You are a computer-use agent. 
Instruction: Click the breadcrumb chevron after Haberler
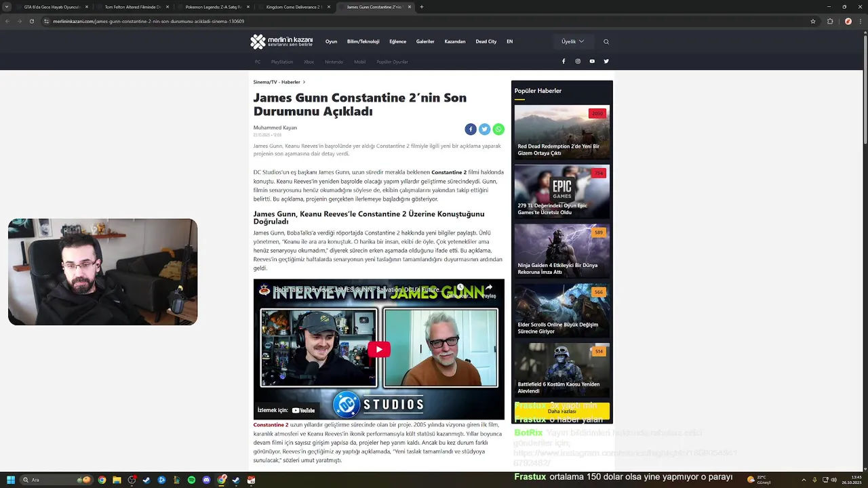[304, 82]
